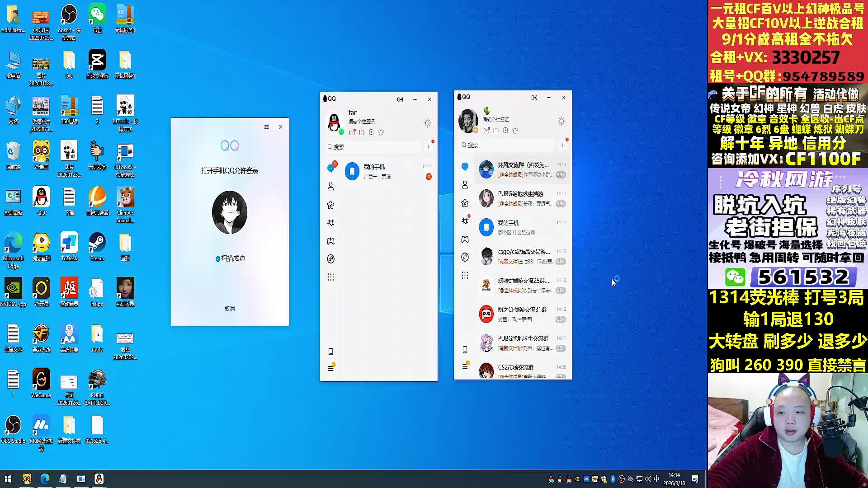868x488 pixels.
Task: Toggle theme sun icon in tan's QQ
Action: tap(427, 123)
